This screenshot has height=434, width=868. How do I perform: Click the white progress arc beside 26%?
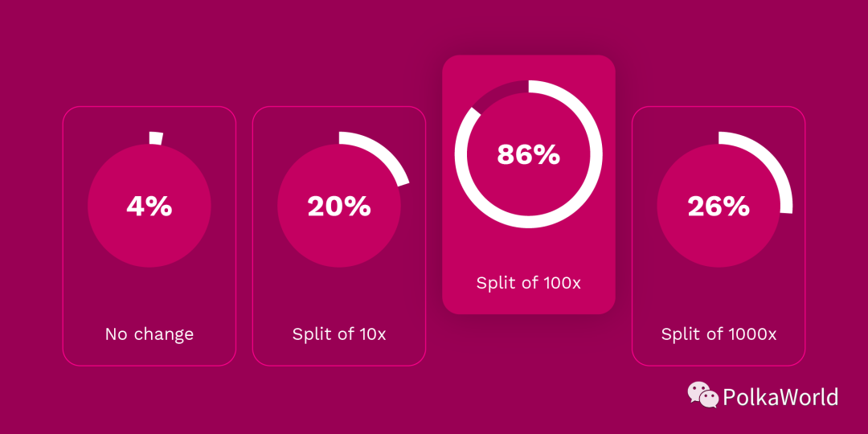pyautogui.click(x=775, y=165)
